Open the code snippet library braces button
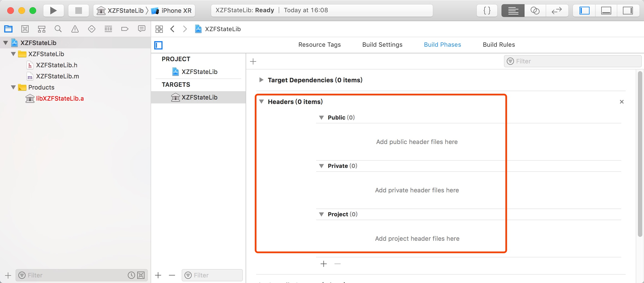Screen dimensions: 644x283 tap(487, 11)
